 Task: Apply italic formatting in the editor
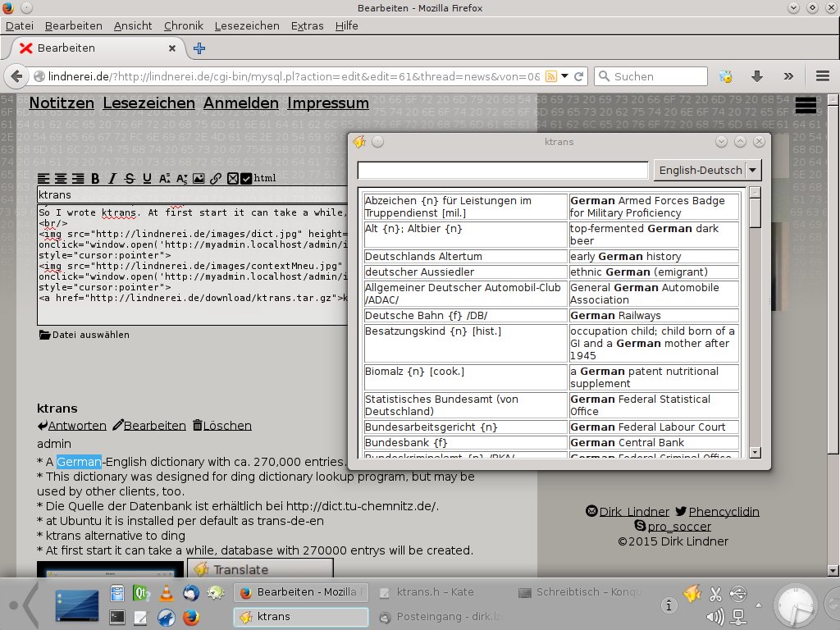(112, 179)
